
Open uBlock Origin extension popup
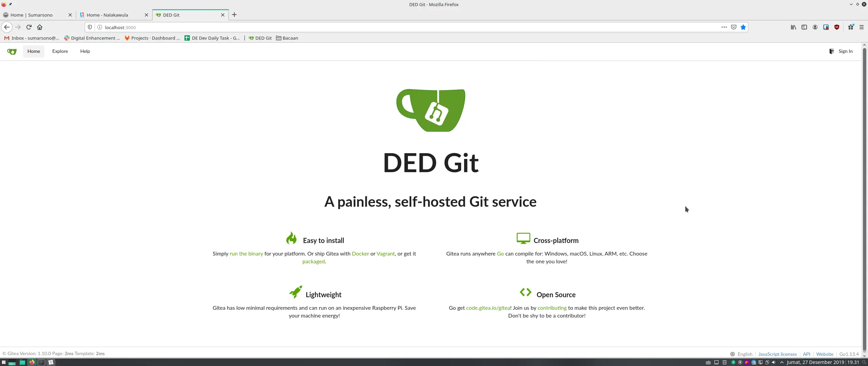pos(837,27)
